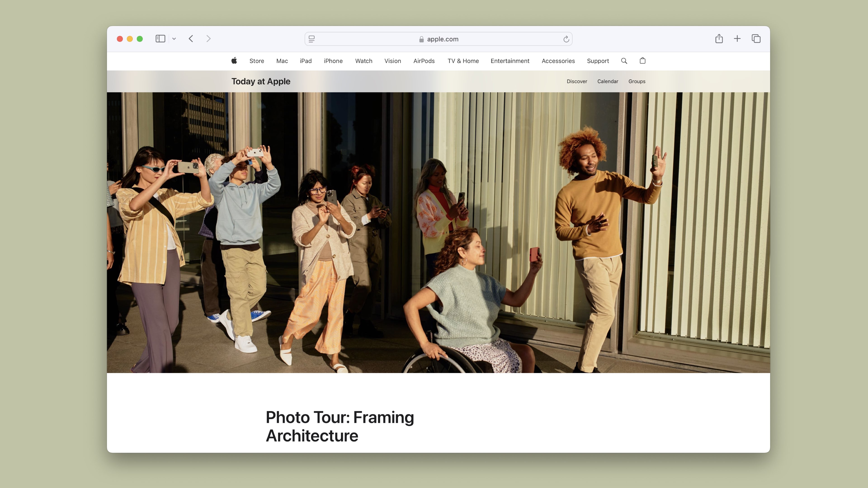Image resolution: width=868 pixels, height=488 pixels.
Task: Show the tab overview
Action: click(x=756, y=39)
